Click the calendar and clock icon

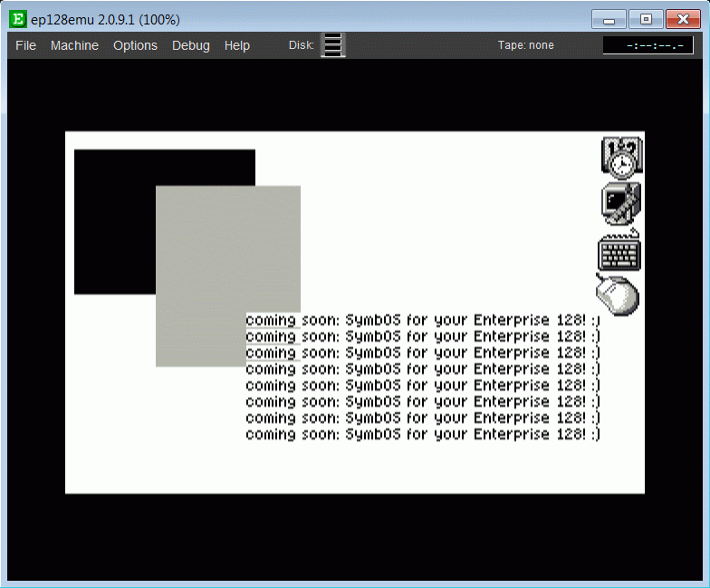click(x=621, y=156)
